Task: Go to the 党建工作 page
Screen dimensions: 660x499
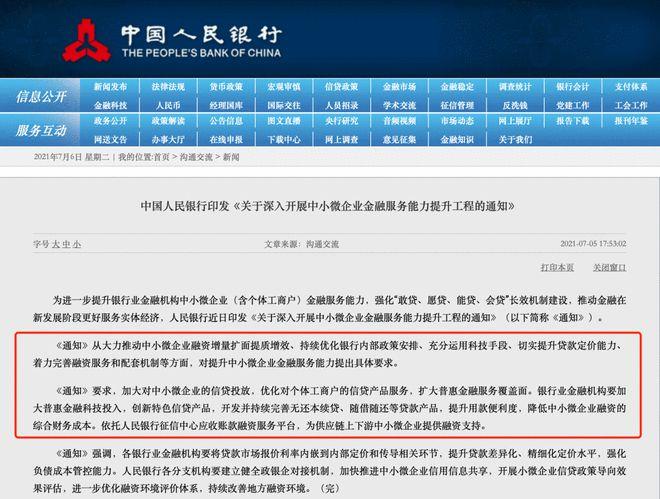Action: (x=572, y=105)
